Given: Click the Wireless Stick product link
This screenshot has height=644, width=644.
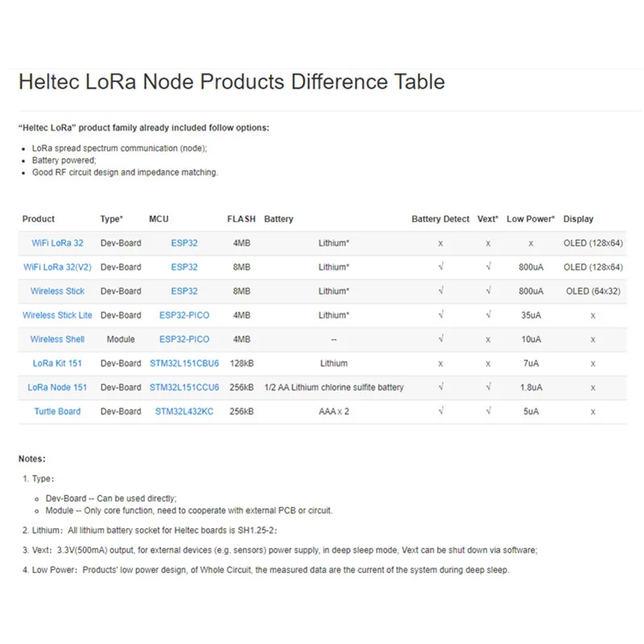Looking at the screenshot, I should [x=57, y=291].
